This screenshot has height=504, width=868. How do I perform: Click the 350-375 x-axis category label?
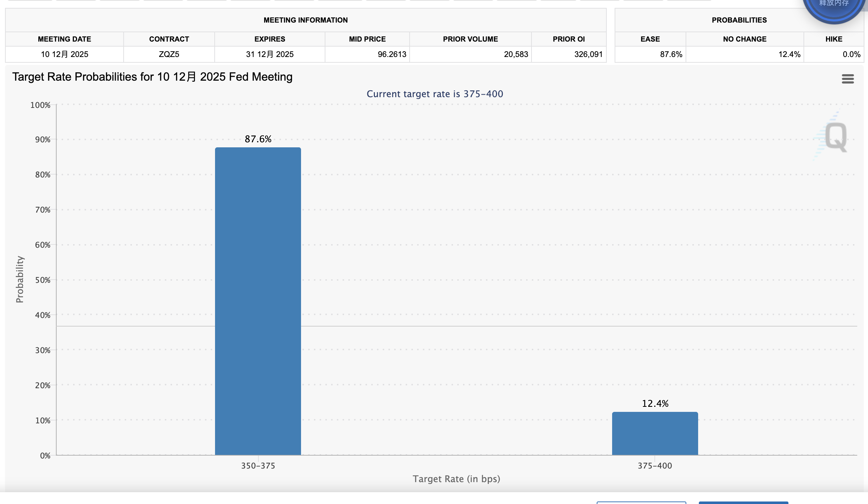coord(258,466)
